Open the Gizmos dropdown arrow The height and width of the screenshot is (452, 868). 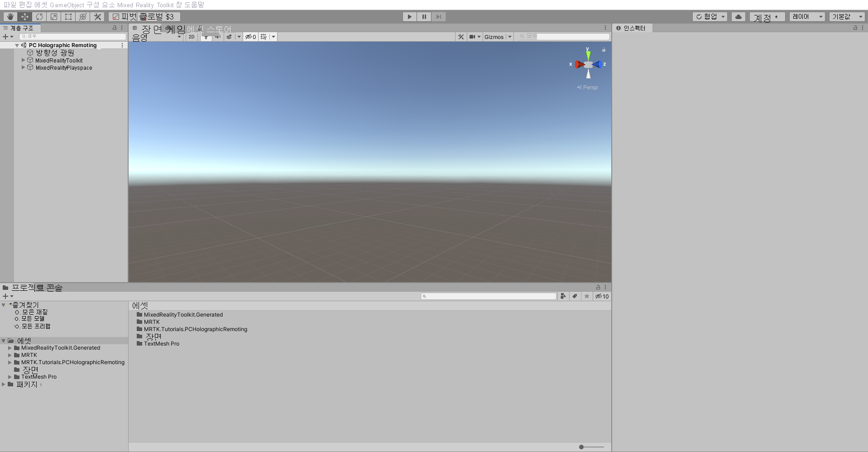pyautogui.click(x=510, y=37)
